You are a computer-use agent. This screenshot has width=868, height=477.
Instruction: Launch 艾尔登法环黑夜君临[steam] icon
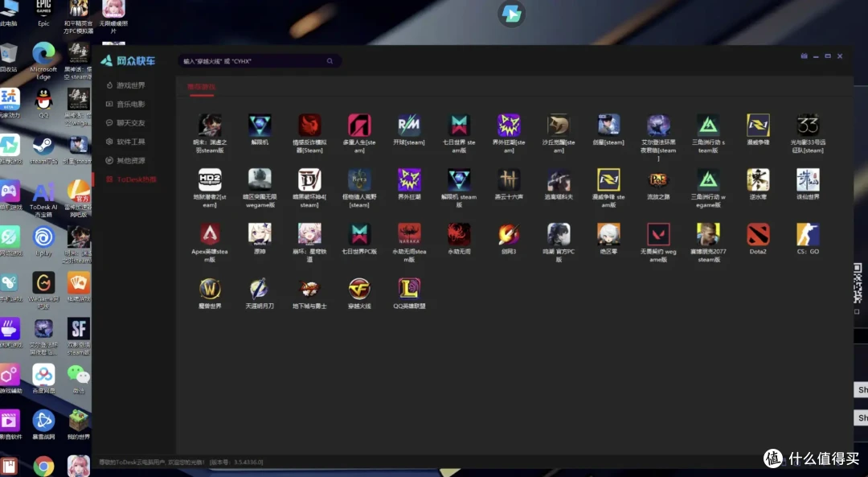658,125
